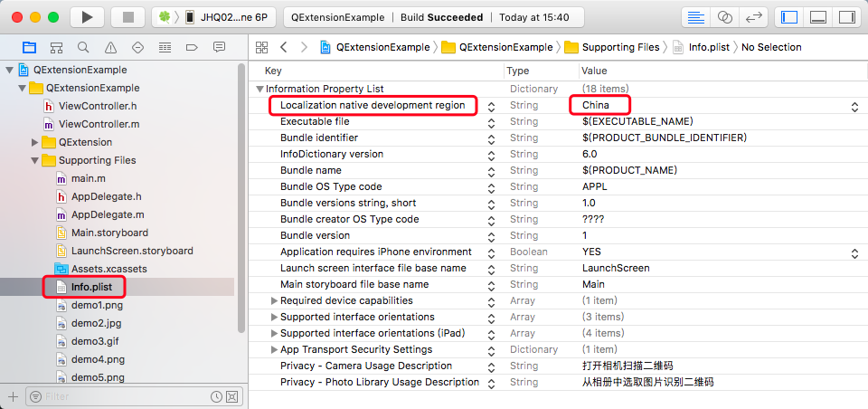
Task: Open the scheme and device selector
Action: [213, 17]
